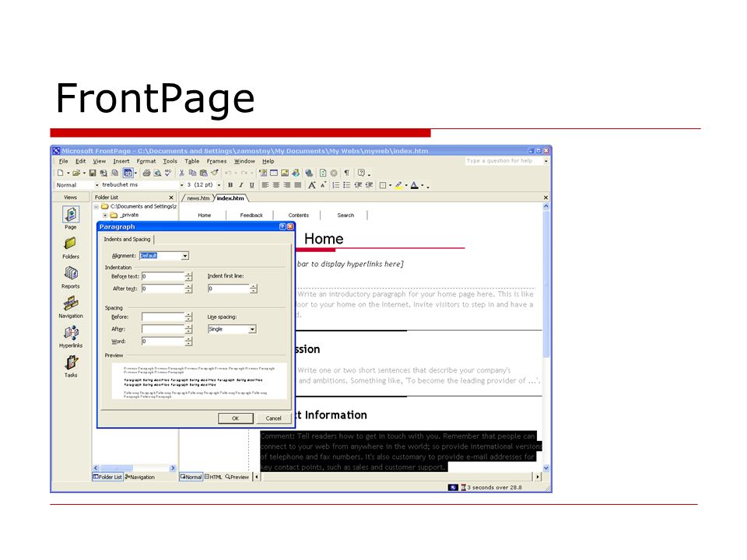The image size is (747, 560).
Task: Open the Font Color dropdown arrow
Action: [x=423, y=185]
